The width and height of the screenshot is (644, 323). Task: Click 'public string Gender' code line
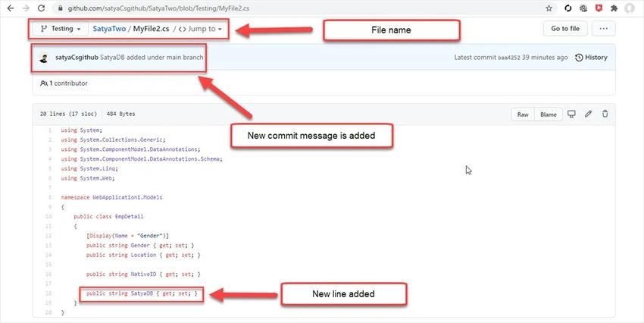point(140,246)
